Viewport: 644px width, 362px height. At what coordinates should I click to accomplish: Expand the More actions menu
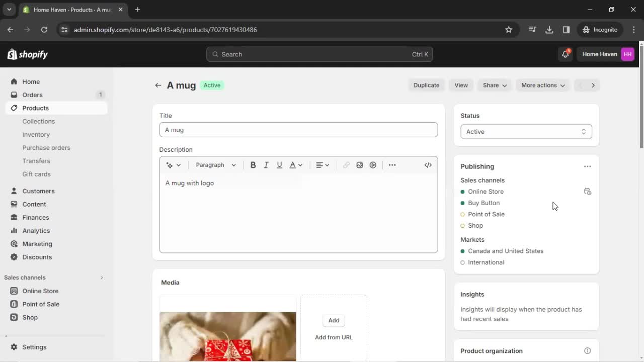[542, 85]
